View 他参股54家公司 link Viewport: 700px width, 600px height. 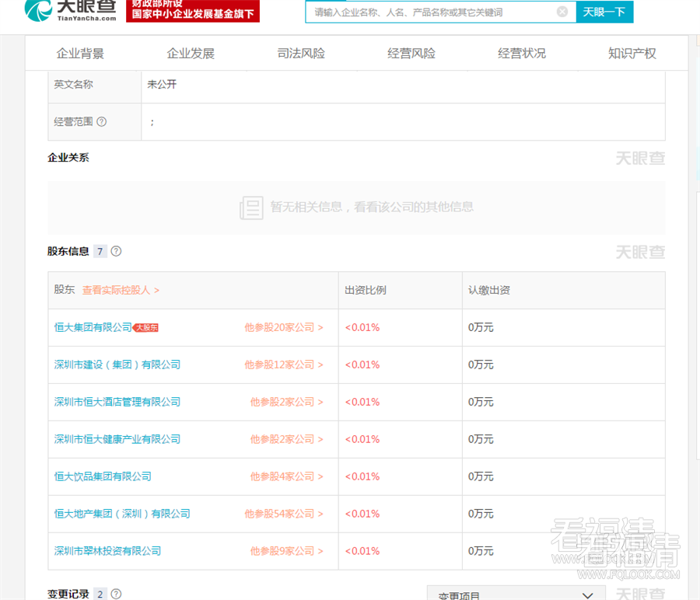(283, 514)
